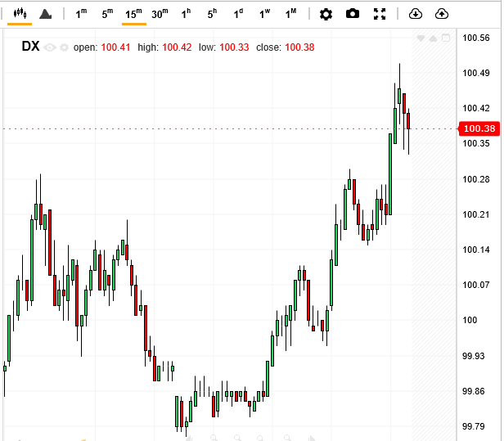Select the 5 minute timeframe
The image size is (504, 441).
click(107, 14)
